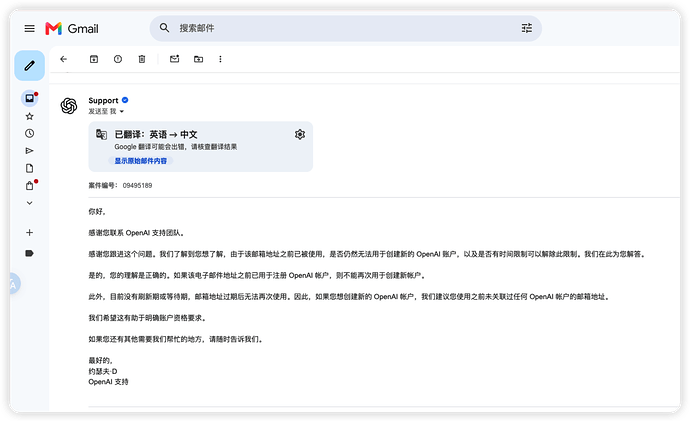Image resolution: width=690 pixels, height=421 pixels.
Task: Click the blue verified sender badge
Action: (x=125, y=100)
